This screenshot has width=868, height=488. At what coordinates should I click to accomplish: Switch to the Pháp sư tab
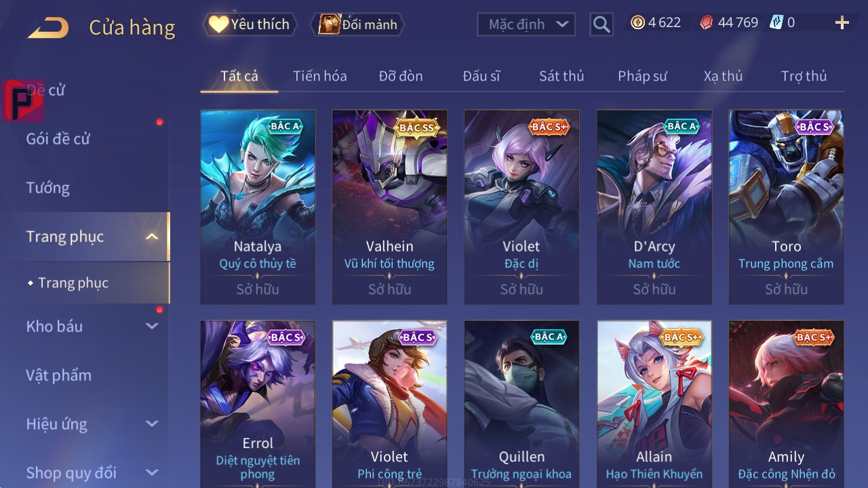[x=642, y=76]
